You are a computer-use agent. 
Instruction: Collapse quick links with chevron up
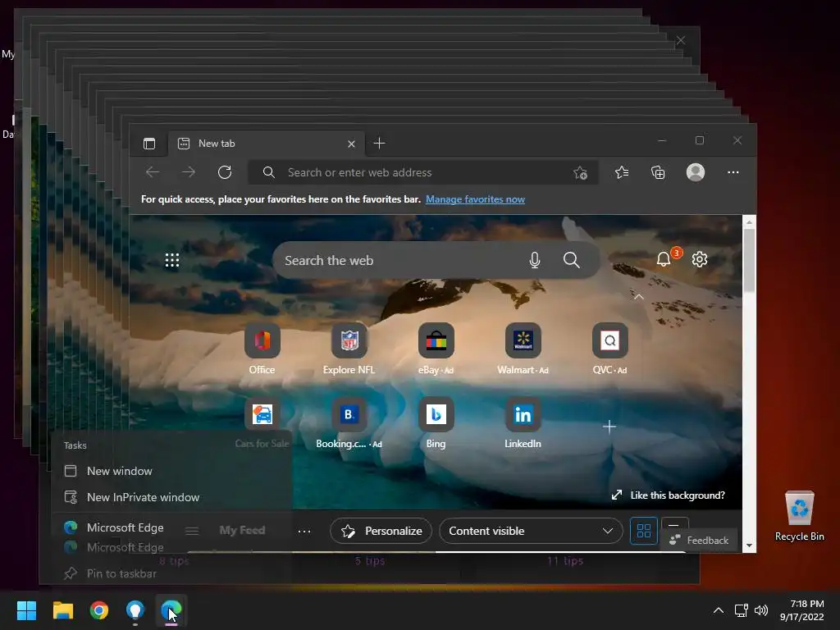(638, 296)
